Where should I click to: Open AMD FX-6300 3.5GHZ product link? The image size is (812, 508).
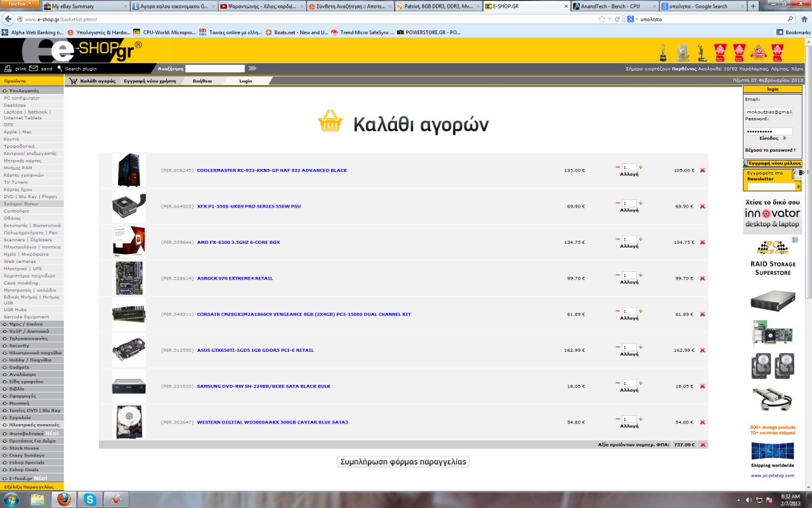click(239, 242)
